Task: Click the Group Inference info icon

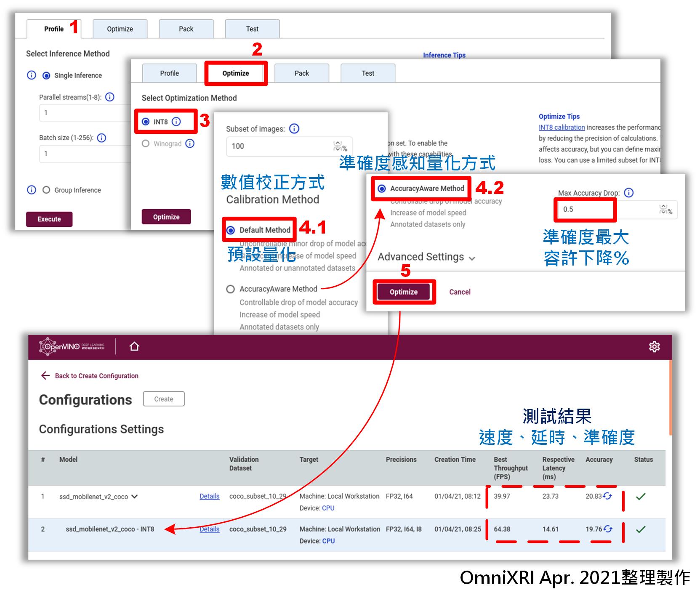Action: point(32,190)
